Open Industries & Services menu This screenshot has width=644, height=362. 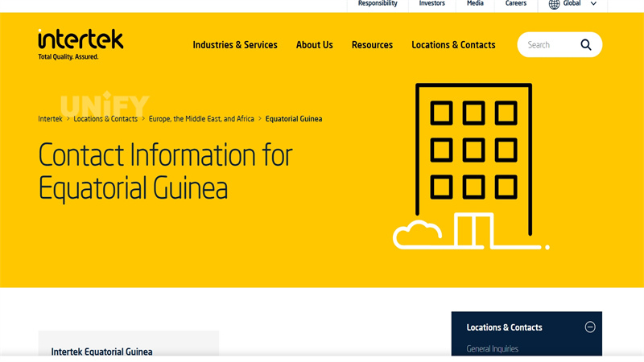(x=235, y=45)
